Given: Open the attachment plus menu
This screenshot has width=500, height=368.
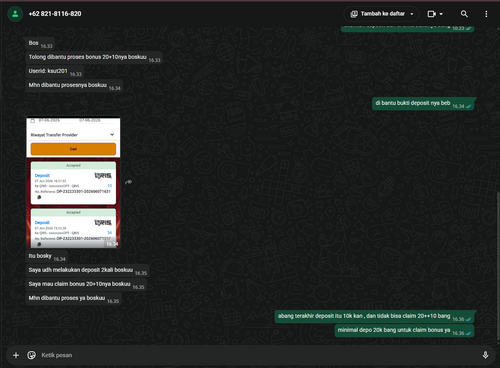Looking at the screenshot, I should pos(16,355).
